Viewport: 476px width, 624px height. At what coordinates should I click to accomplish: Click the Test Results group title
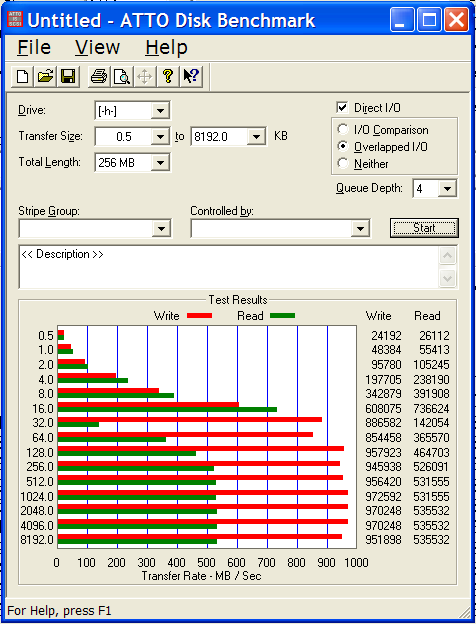(238, 300)
